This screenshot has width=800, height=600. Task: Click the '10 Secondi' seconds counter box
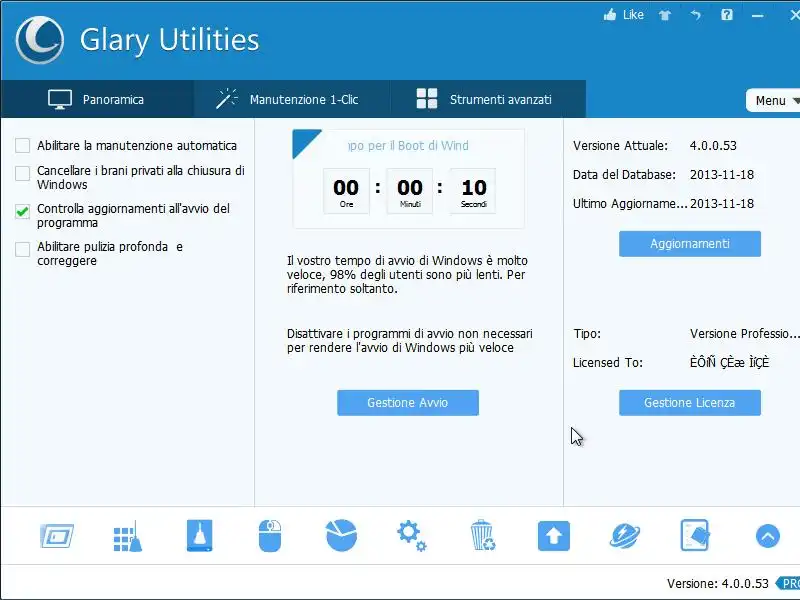coord(473,191)
